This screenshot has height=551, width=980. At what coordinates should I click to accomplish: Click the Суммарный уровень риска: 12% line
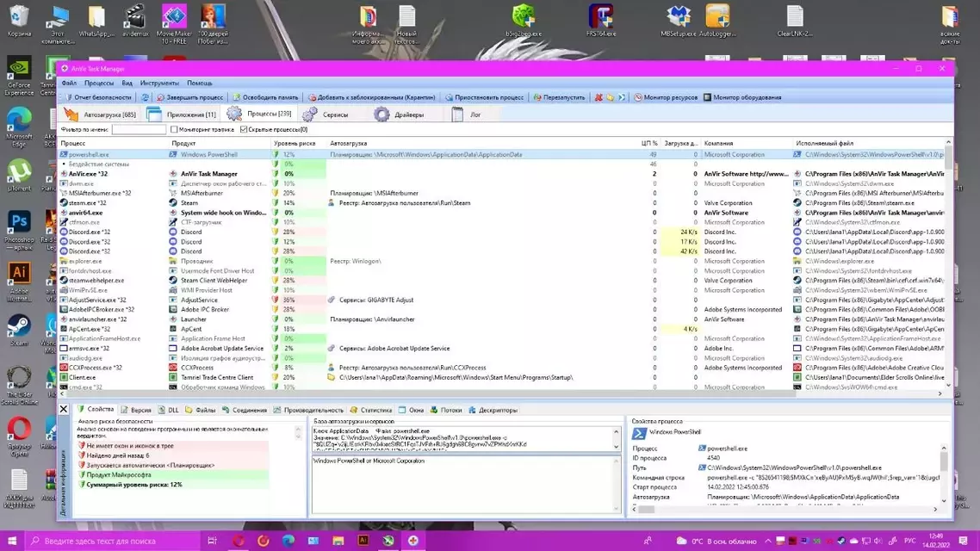pos(133,485)
